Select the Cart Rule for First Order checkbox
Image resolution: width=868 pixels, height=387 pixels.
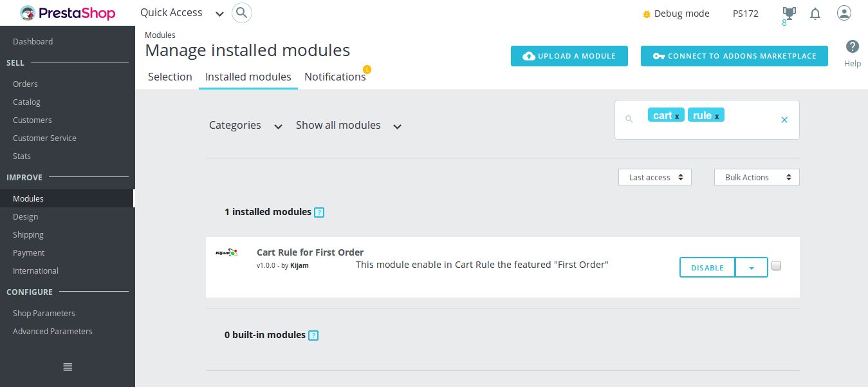776,265
